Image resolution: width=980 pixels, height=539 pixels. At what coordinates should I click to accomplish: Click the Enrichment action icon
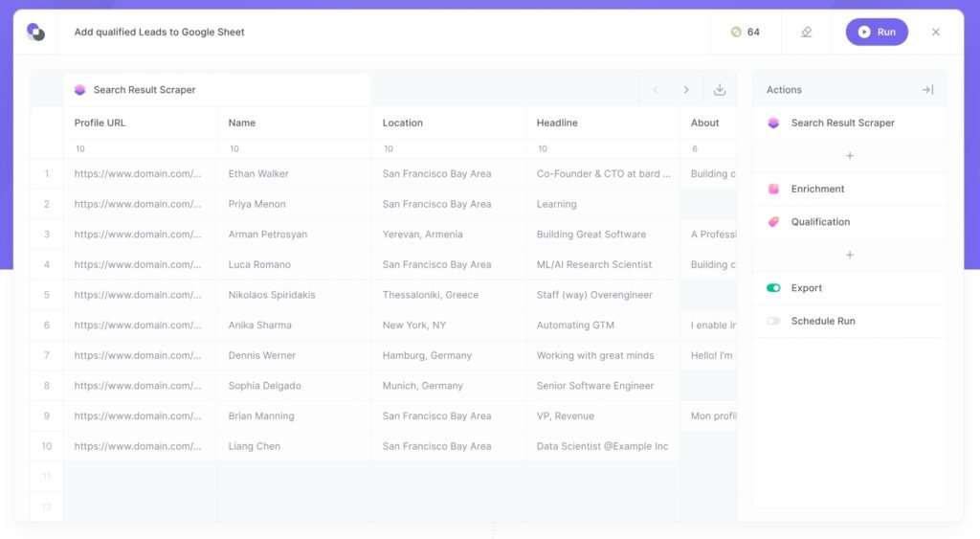click(x=773, y=190)
